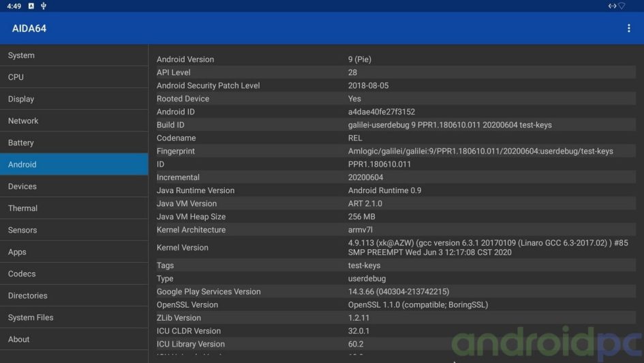Image resolution: width=644 pixels, height=363 pixels.
Task: Select the Android ID value 'a4dae40fe27f3152'
Action: [x=382, y=112]
